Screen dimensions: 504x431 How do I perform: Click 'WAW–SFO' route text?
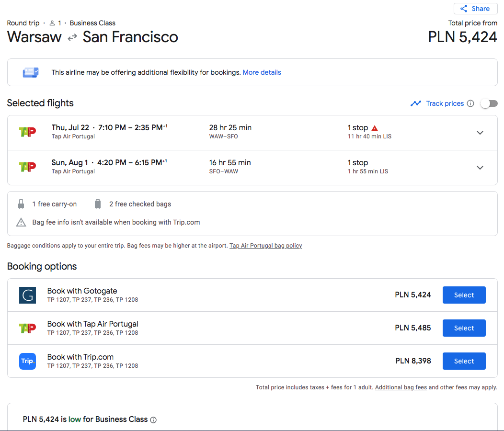[x=223, y=136]
